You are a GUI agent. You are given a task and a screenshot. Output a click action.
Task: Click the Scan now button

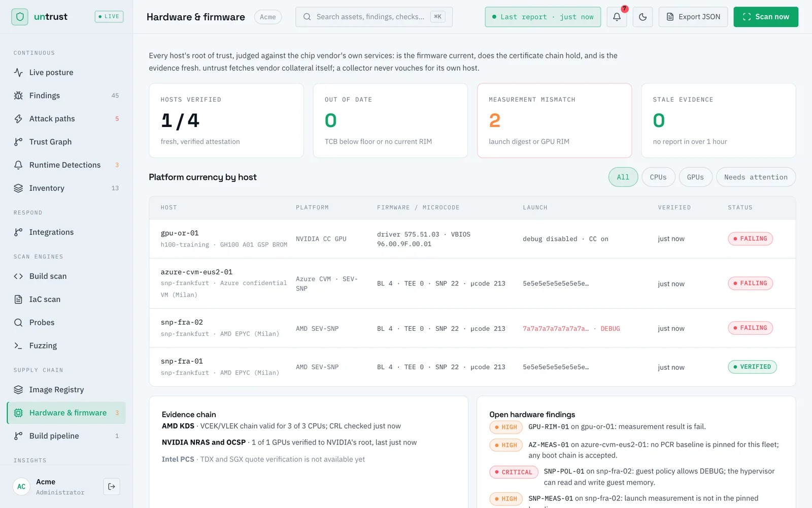point(766,17)
